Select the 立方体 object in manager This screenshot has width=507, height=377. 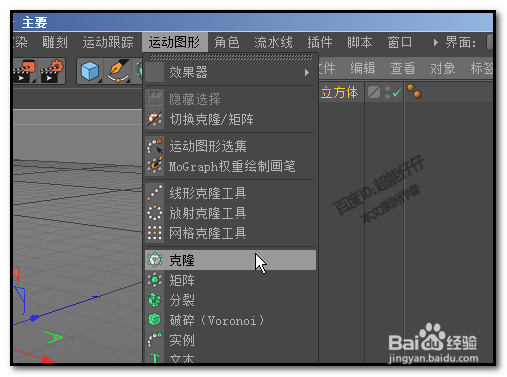point(339,92)
